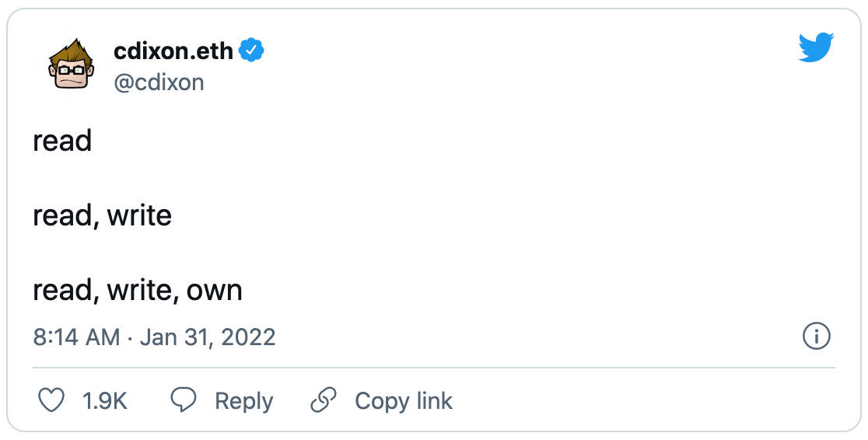Click empty space right of the tweet text

544,215
